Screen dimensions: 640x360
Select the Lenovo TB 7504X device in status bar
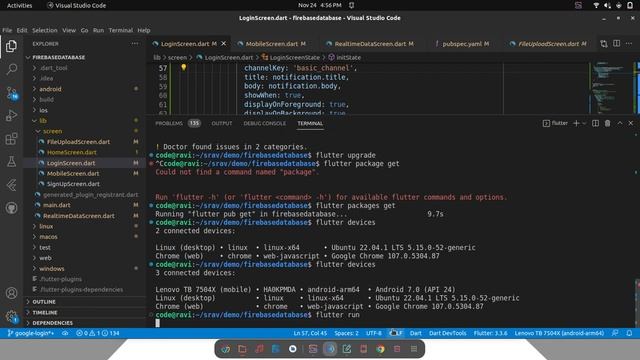pos(559,333)
